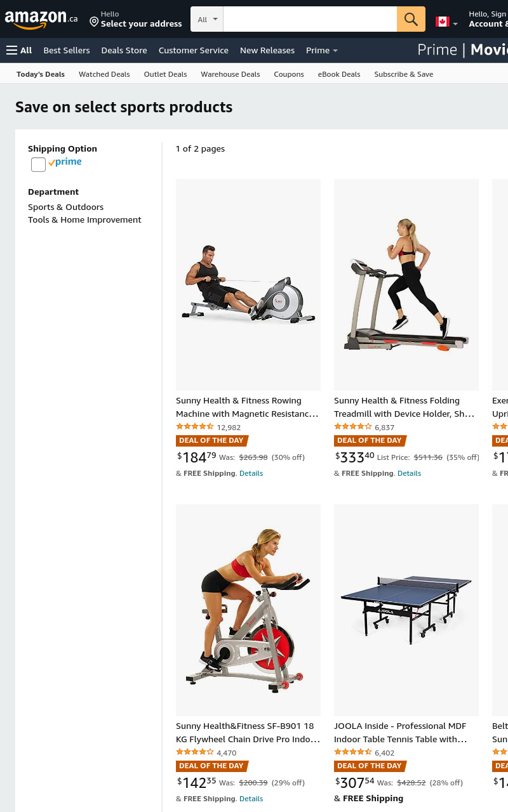Click the Amazon.ca logo
The height and width of the screenshot is (812, 508).
click(41, 20)
